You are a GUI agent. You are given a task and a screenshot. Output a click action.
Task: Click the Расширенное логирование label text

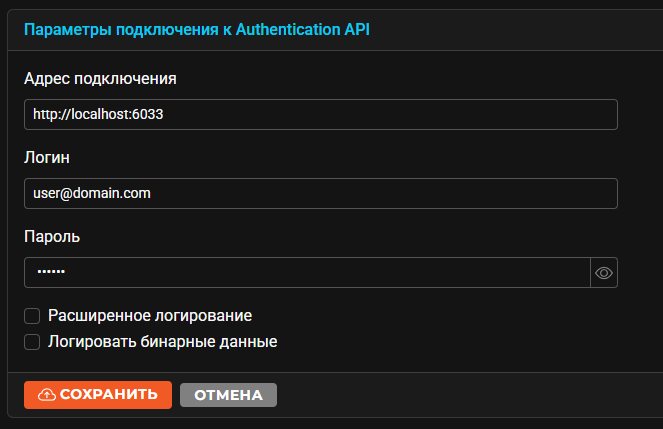pos(150,316)
